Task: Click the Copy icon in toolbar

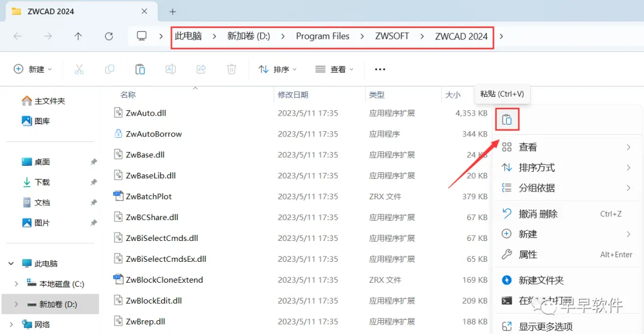Action: (x=110, y=69)
